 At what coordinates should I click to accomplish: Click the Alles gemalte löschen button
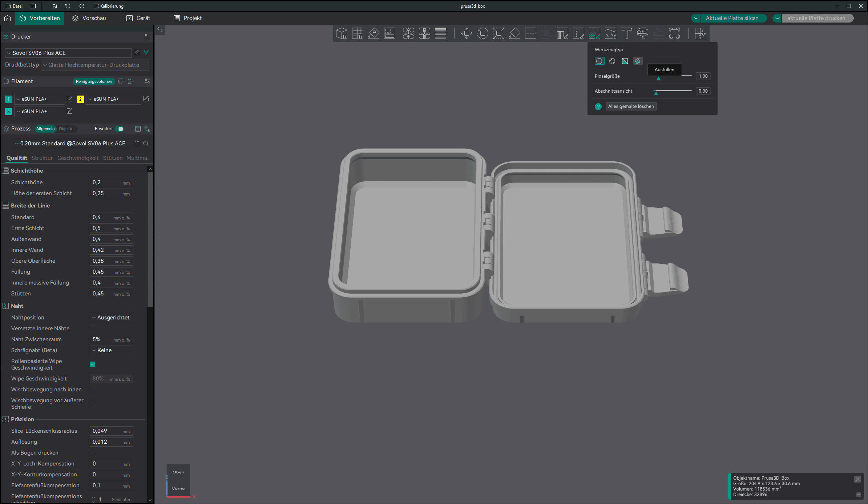coord(631,106)
